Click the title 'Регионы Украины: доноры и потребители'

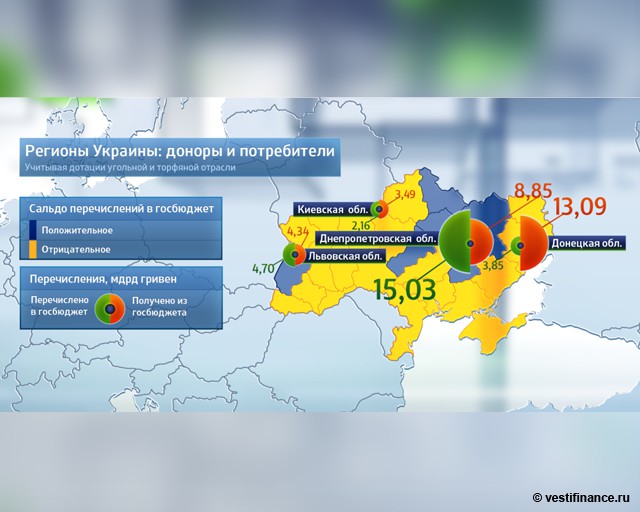click(x=180, y=151)
